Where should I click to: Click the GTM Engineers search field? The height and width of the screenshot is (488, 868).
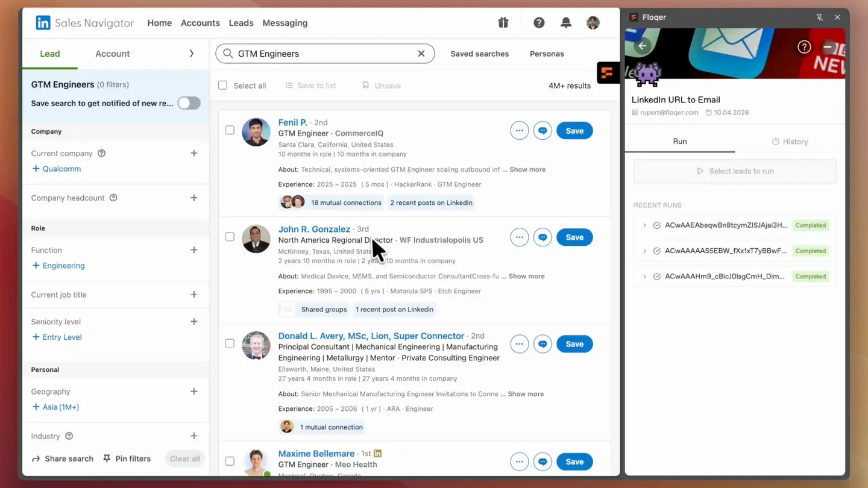tap(325, 54)
